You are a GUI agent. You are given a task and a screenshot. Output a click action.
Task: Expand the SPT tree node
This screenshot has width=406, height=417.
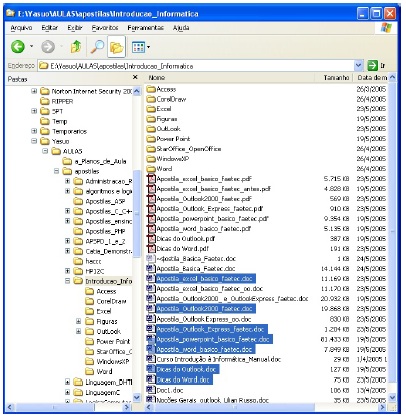click(x=34, y=111)
